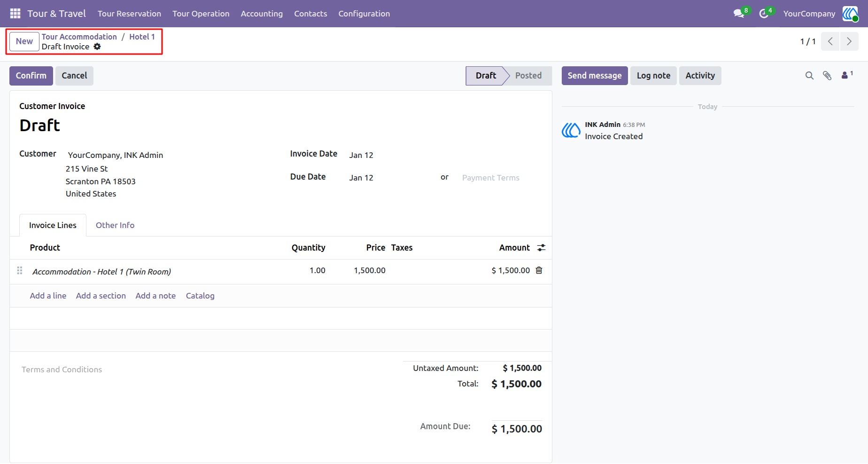Select the Invoice Lines tab

point(53,225)
